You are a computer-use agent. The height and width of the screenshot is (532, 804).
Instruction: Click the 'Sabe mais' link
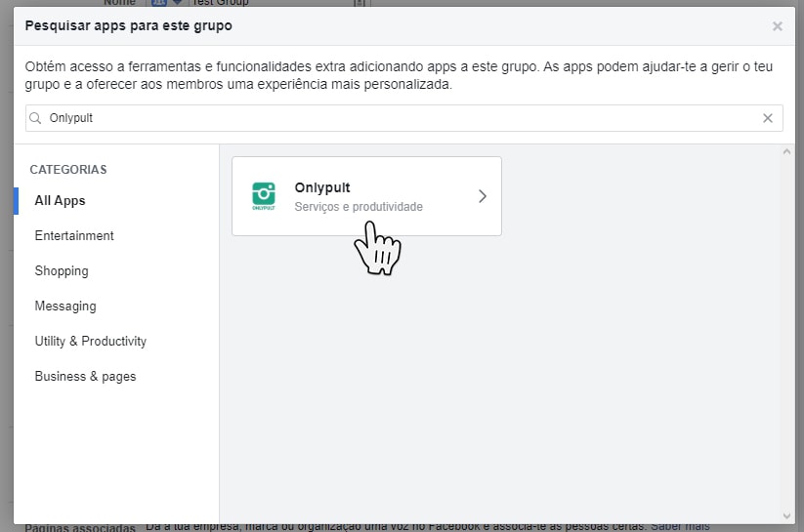point(680,527)
